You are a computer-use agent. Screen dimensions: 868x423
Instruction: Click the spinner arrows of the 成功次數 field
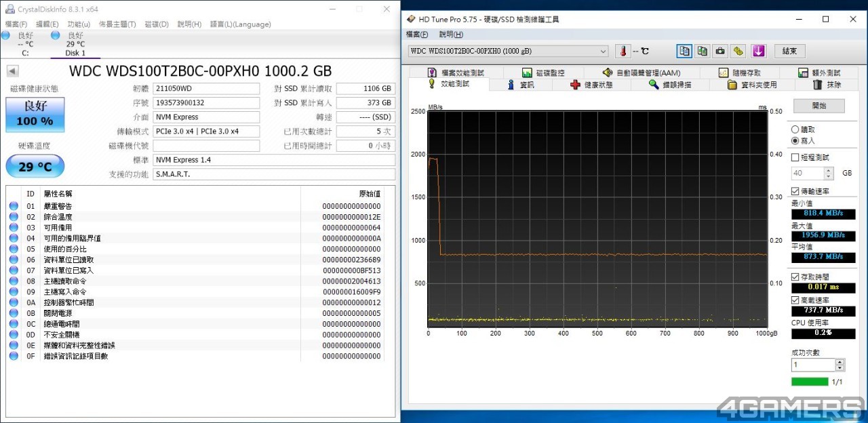pos(840,365)
